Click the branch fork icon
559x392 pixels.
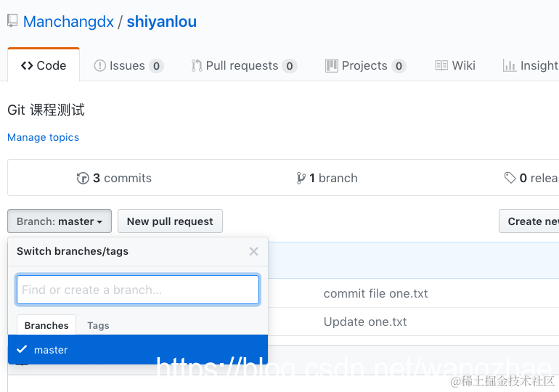tap(301, 178)
